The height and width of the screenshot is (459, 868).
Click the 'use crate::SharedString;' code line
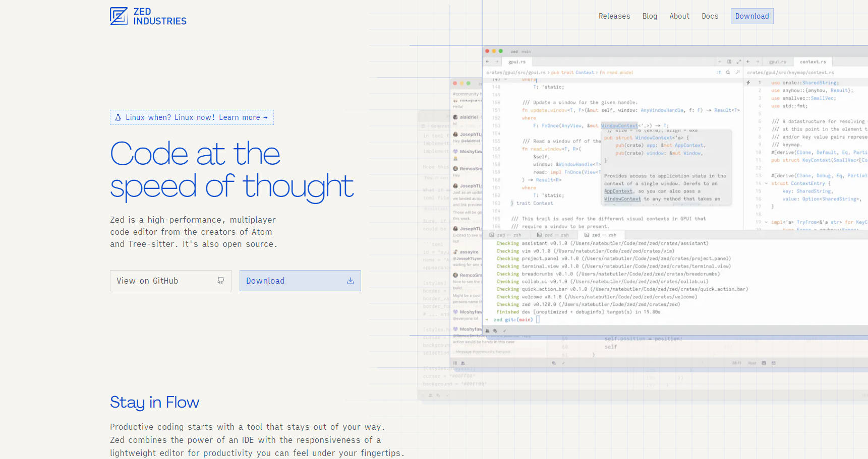(805, 83)
